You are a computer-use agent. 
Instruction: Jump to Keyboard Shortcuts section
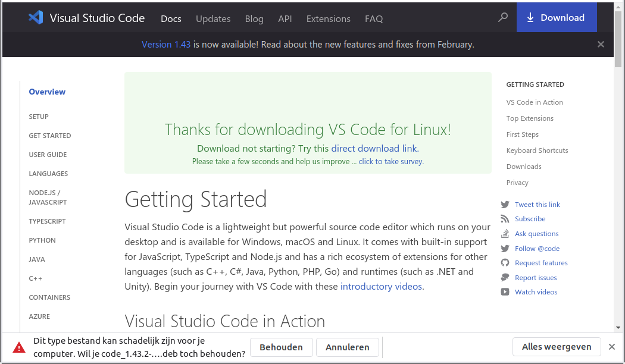pos(537,150)
